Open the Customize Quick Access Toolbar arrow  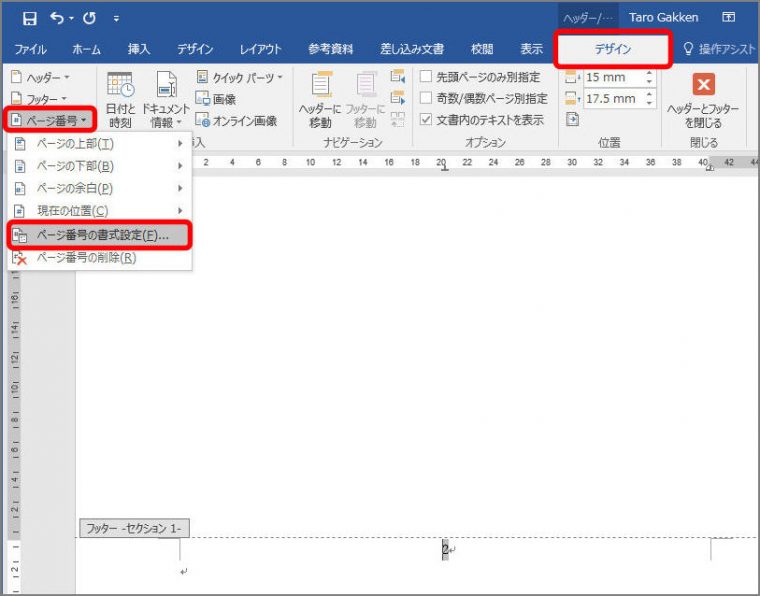click(x=116, y=19)
